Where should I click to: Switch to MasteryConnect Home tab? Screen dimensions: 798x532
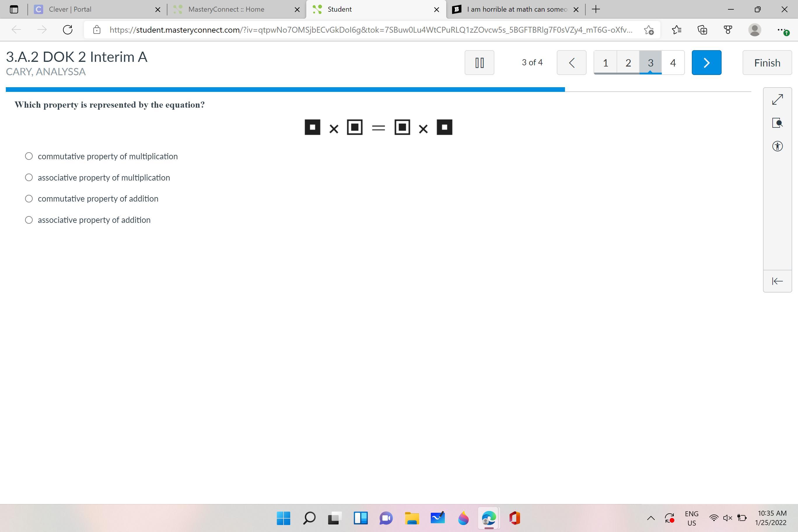(226, 10)
